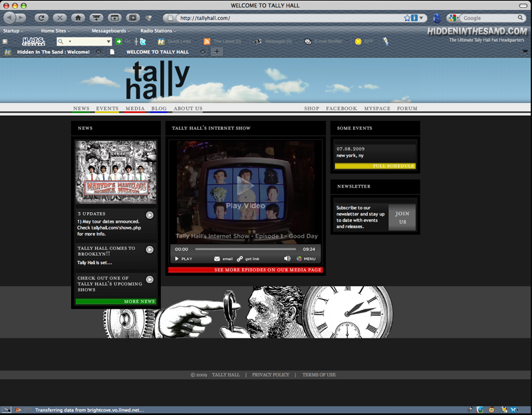This screenshot has width=532, height=415.
Task: Expand the 3 Updates news arrow
Action: 150,215
